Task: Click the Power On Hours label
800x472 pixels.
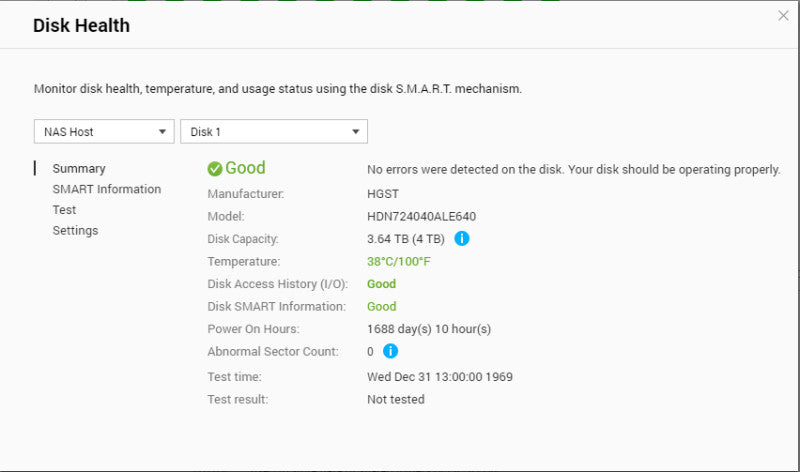Action: coord(253,329)
